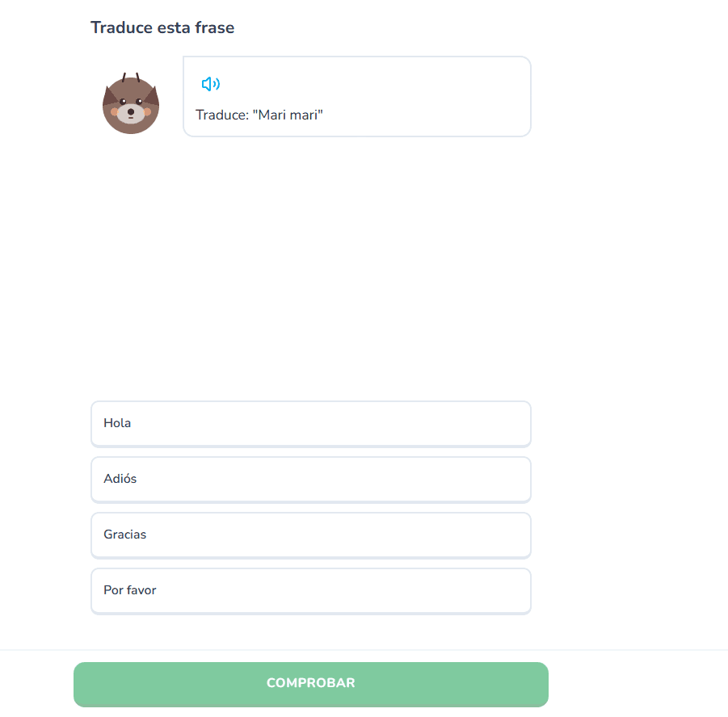
Task: Click the speech bubble containing the phrase
Action: click(356, 96)
